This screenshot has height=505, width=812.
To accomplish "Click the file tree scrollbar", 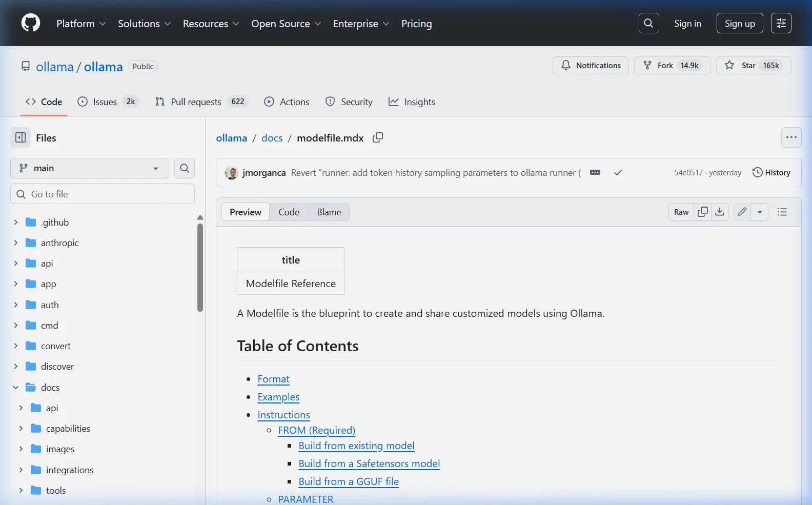I will 200,267.
